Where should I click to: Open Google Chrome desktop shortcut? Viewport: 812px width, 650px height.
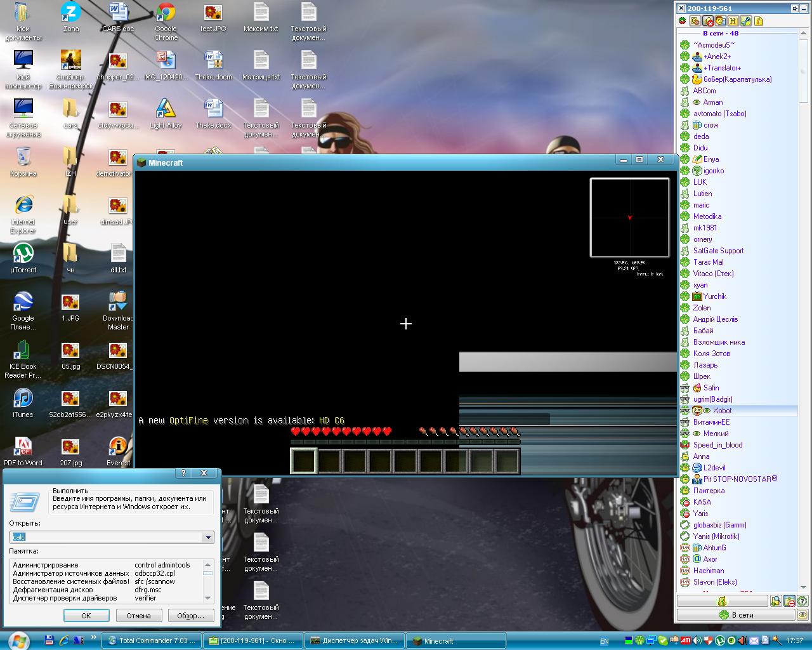tap(166, 22)
